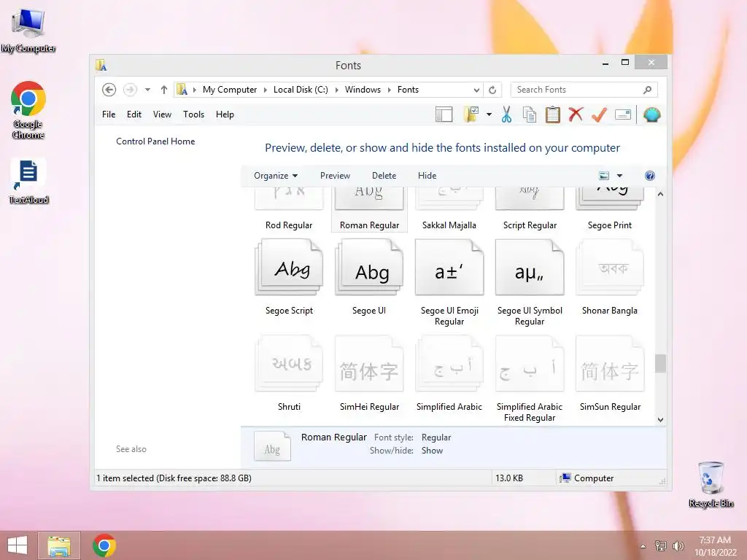Click the Copy toolbar icon
This screenshot has width=747, height=560.
coord(530,114)
